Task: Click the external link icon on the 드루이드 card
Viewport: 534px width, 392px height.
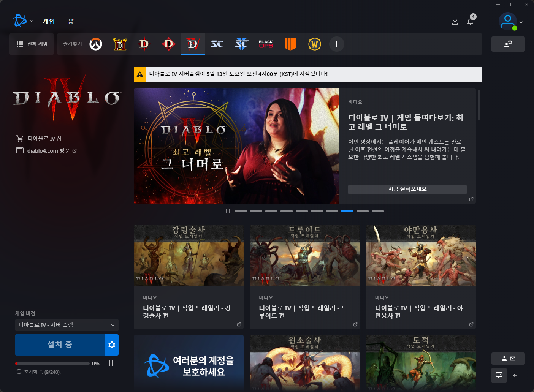Action: click(355, 324)
